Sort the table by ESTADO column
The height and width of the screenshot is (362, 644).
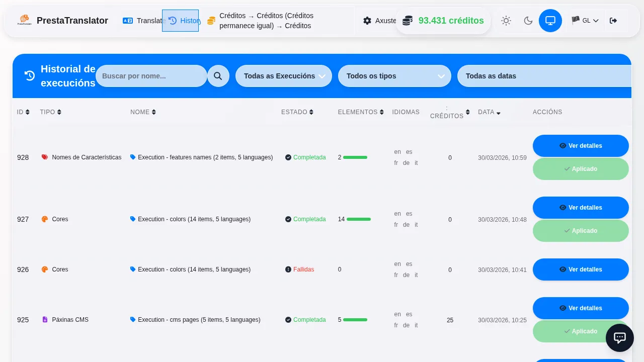[x=297, y=112]
